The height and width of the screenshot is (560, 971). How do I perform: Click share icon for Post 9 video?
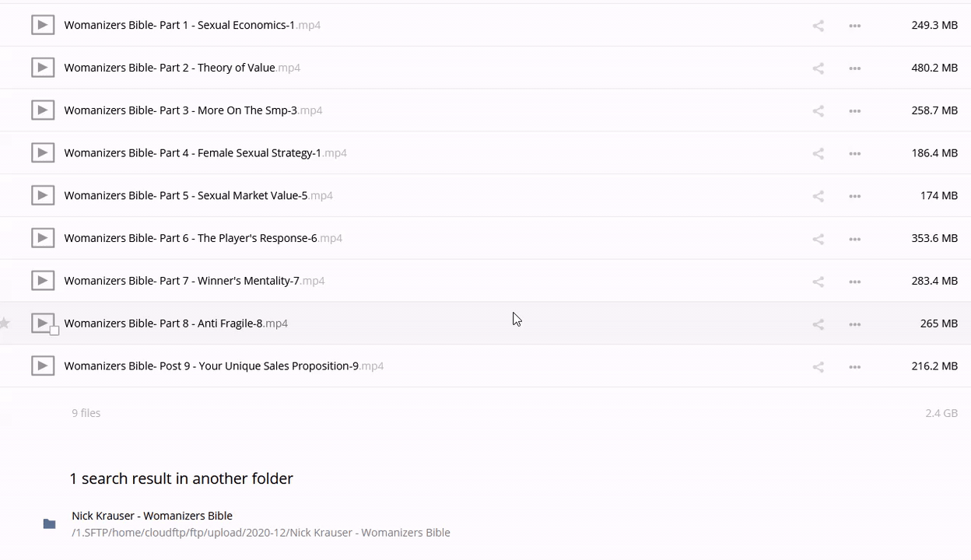coord(818,366)
